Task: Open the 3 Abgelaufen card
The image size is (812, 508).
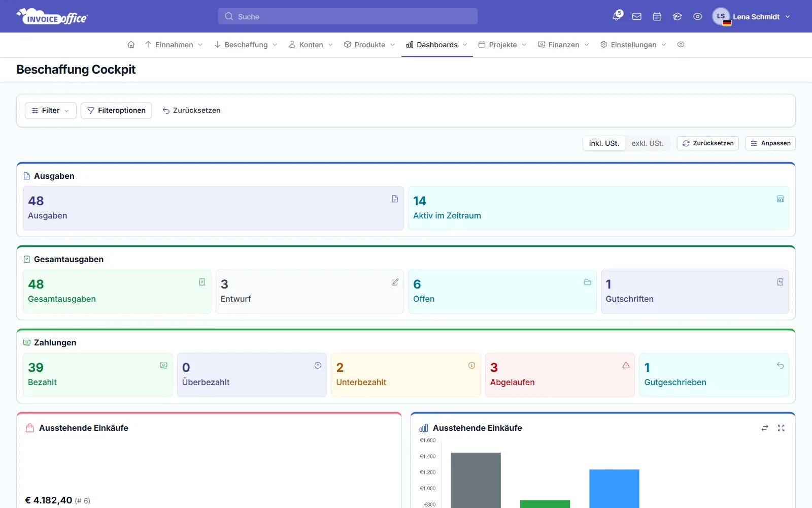Action: (560, 375)
